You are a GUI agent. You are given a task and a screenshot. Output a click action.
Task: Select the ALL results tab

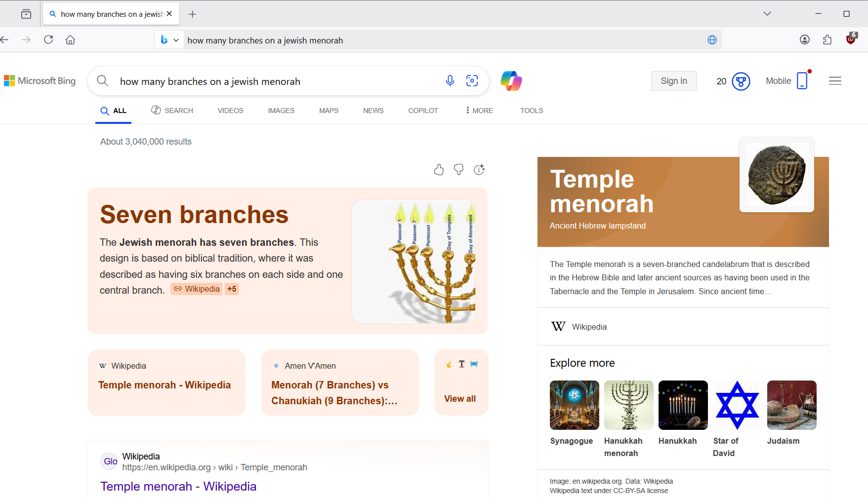(114, 111)
